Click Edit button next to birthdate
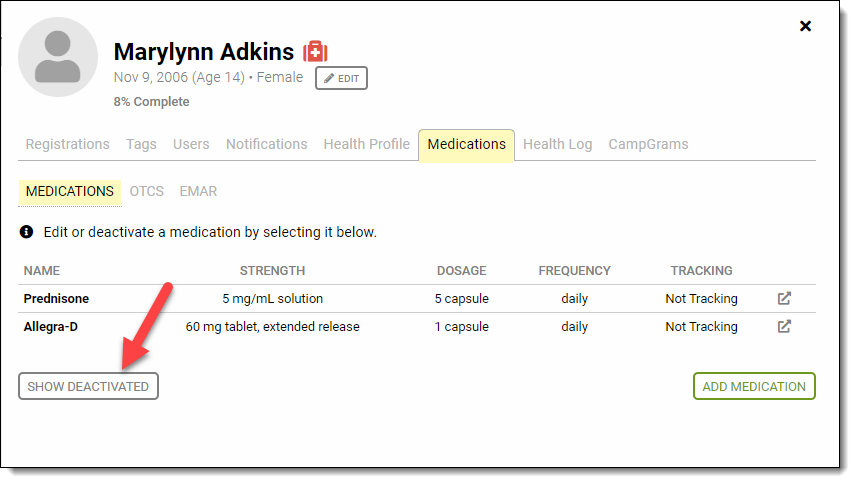855x483 pixels. point(341,78)
